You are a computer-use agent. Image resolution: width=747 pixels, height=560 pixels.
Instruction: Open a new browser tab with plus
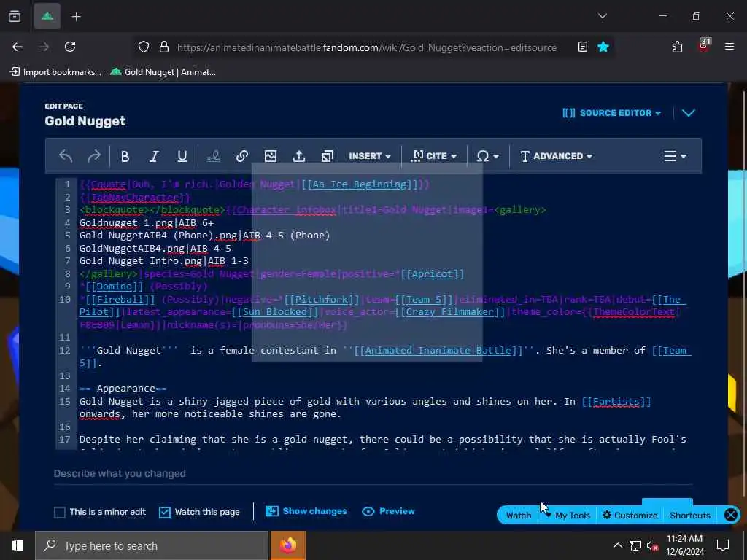click(x=76, y=17)
